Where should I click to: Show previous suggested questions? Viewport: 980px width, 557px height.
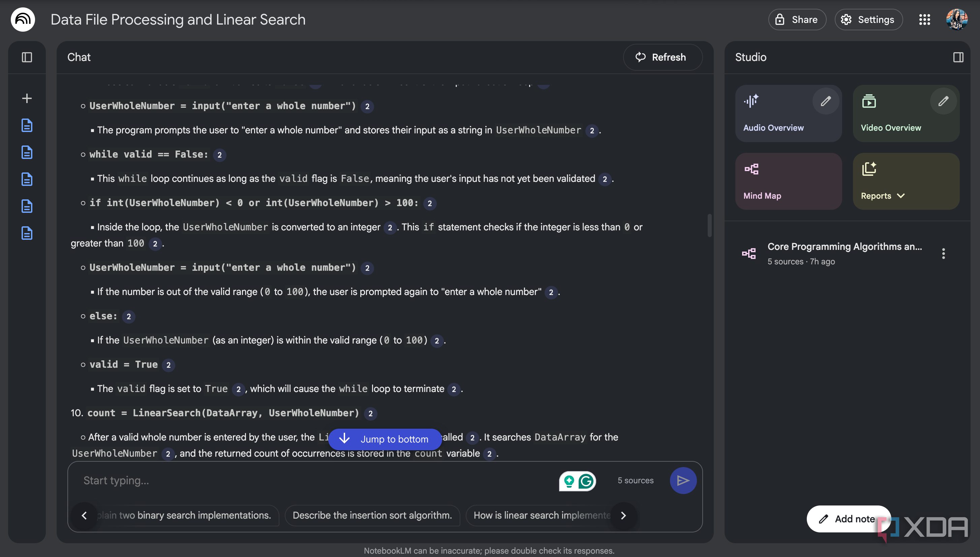(84, 516)
